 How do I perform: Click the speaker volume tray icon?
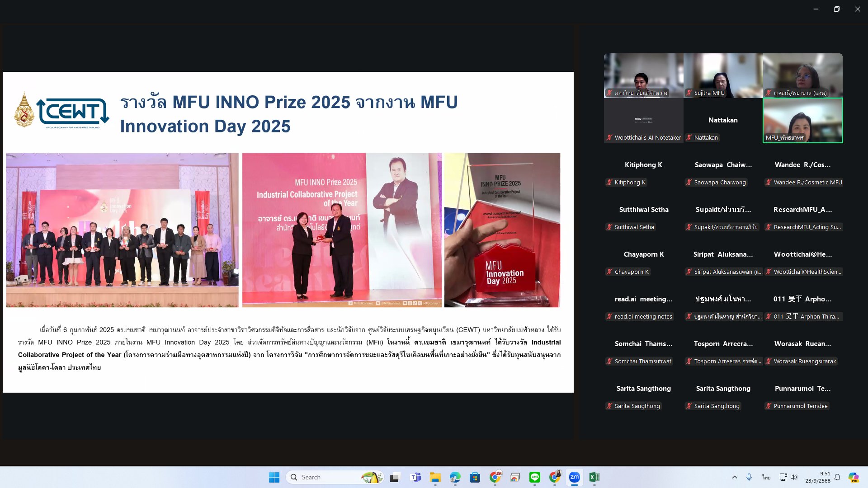794,477
